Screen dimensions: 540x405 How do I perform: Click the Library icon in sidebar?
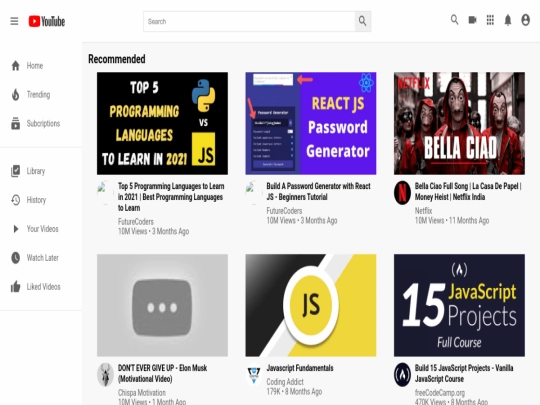coord(15,171)
